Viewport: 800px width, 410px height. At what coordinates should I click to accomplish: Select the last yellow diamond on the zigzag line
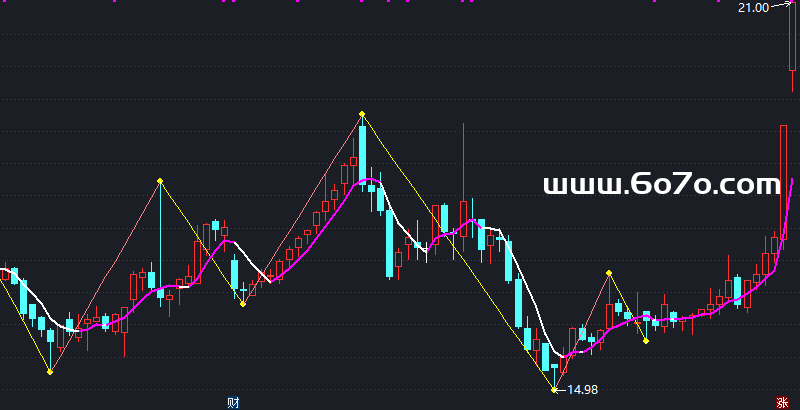click(646, 341)
